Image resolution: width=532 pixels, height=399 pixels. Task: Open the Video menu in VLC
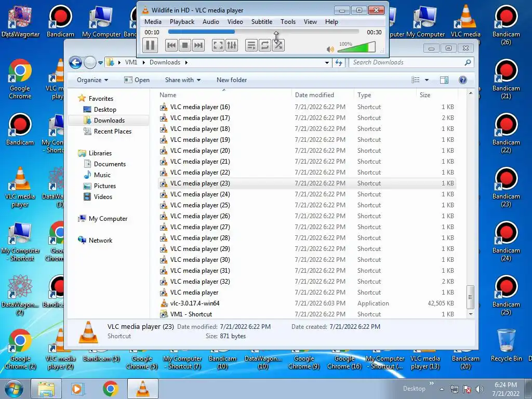pos(235,22)
